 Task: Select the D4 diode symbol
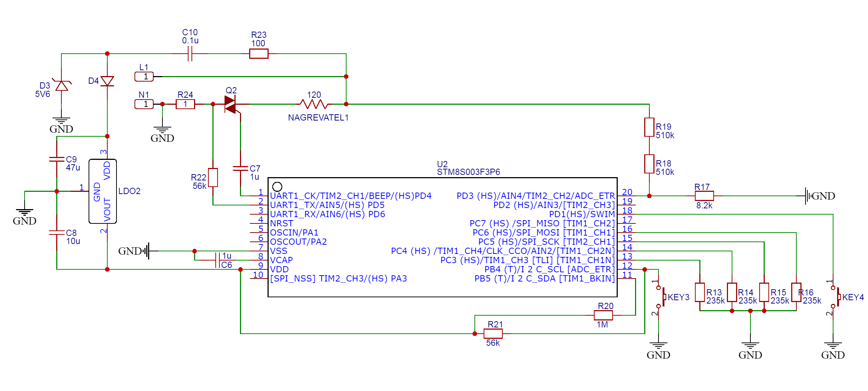(x=107, y=81)
